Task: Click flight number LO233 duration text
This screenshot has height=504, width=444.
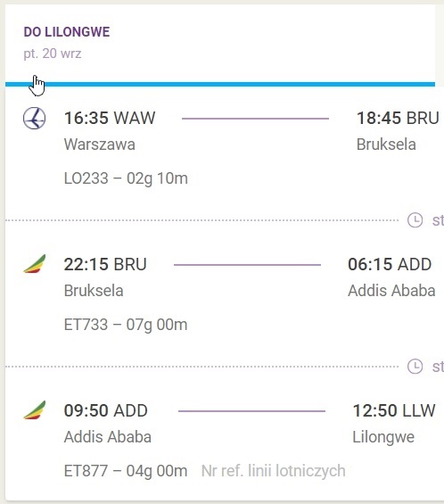Action: (126, 178)
